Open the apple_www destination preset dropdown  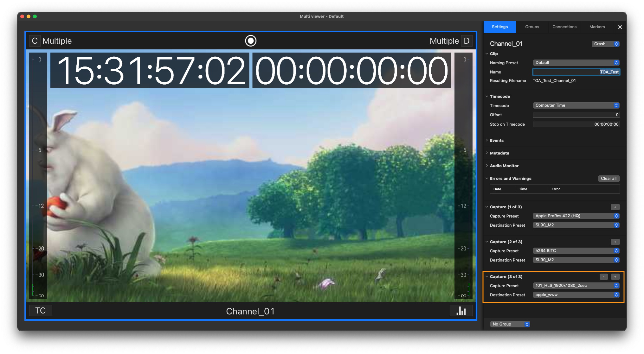tap(576, 295)
